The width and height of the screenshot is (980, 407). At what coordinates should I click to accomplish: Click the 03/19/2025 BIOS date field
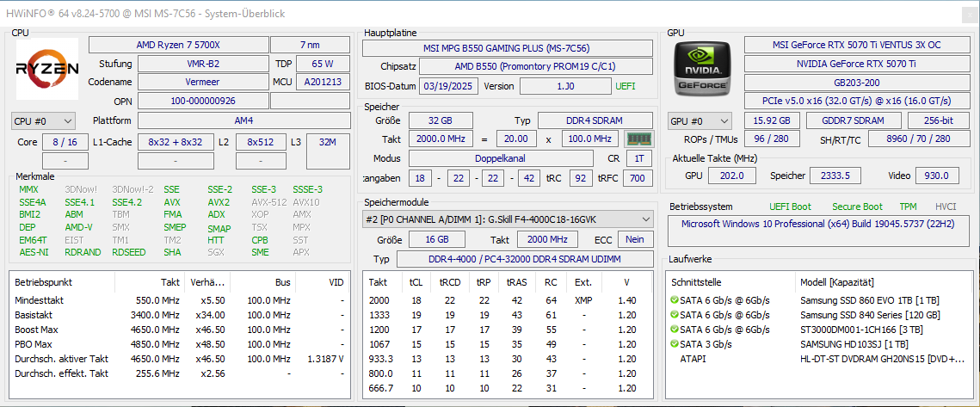pos(449,86)
